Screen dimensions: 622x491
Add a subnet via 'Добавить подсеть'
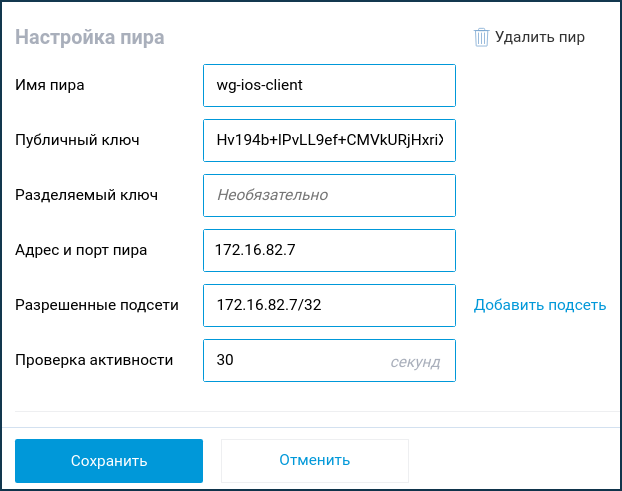(x=540, y=305)
